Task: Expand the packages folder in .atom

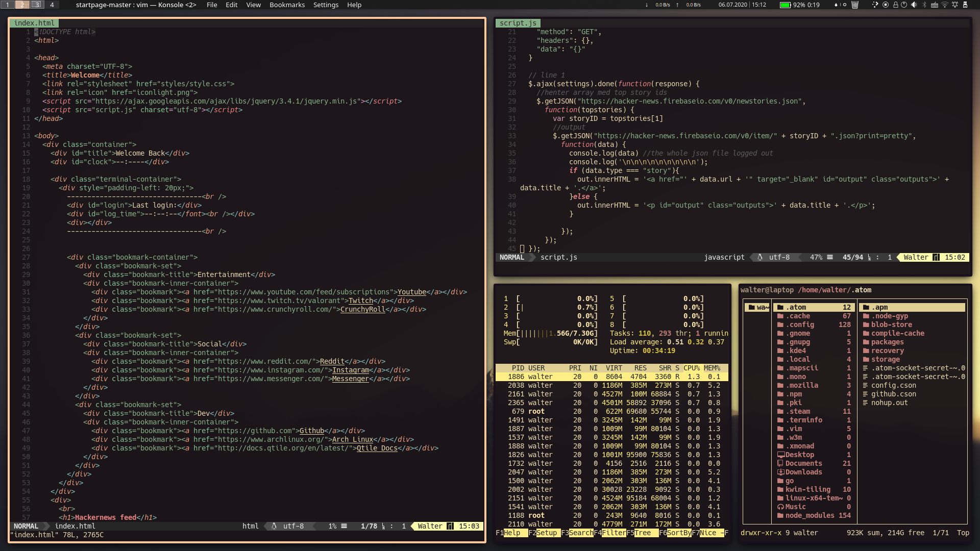Action: tap(887, 342)
